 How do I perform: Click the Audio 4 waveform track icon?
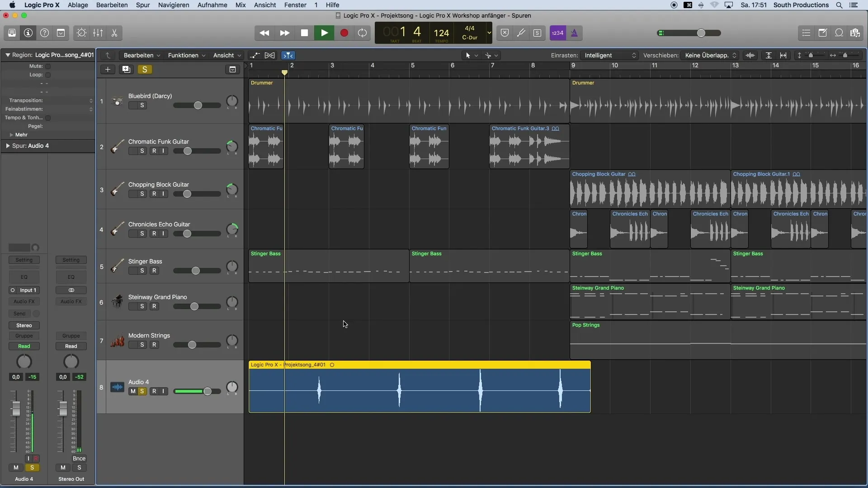click(x=117, y=387)
